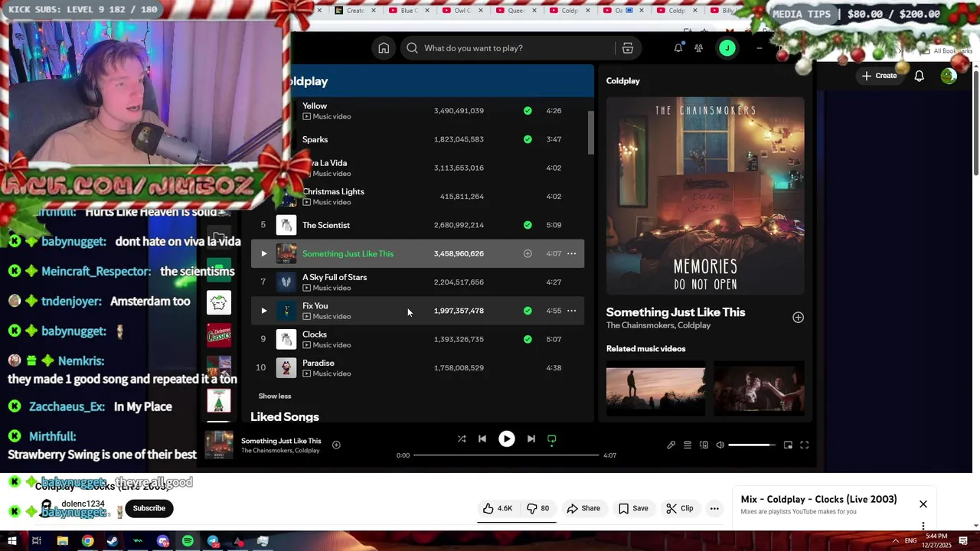Image resolution: width=980 pixels, height=551 pixels.
Task: Toggle repeat mode in the player
Action: tap(552, 439)
